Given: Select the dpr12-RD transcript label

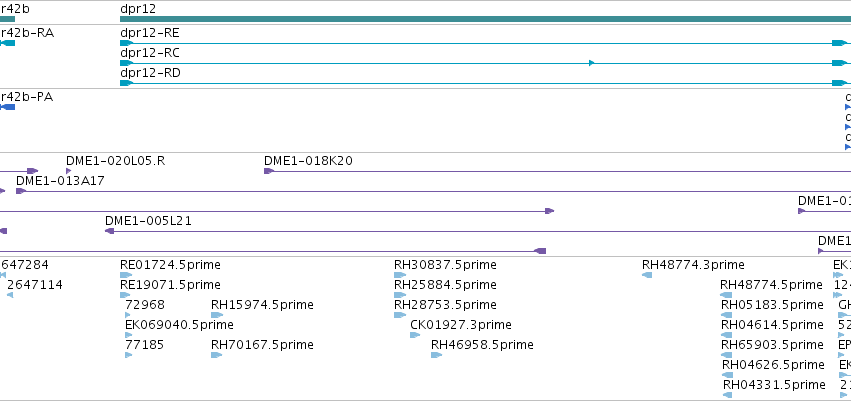Looking at the screenshot, I should tap(150, 73).
